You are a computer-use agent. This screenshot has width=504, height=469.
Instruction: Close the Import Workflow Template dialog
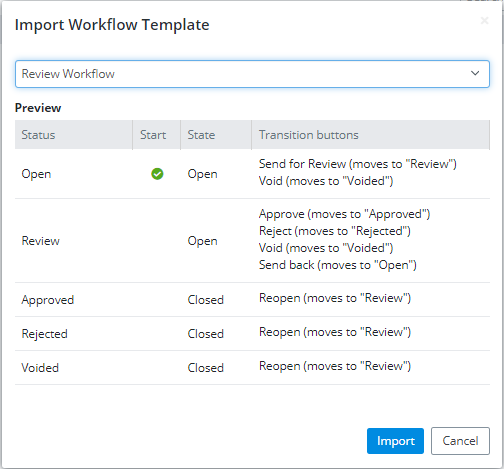pyautogui.click(x=484, y=21)
